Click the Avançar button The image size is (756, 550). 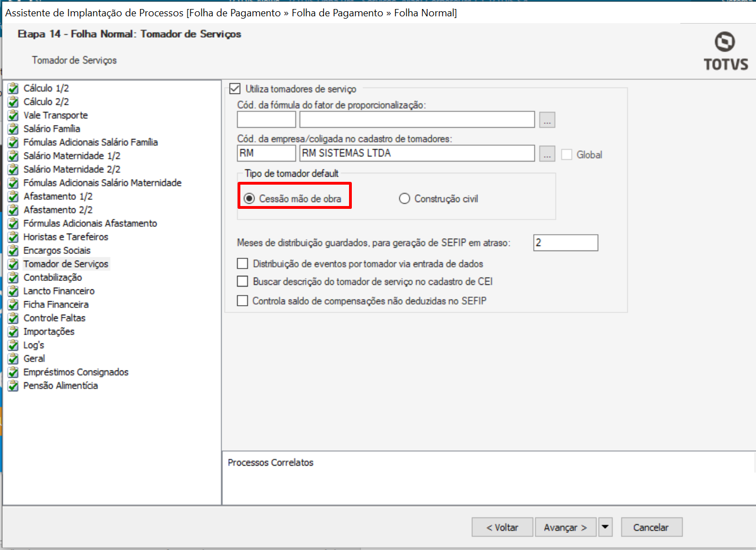click(x=565, y=527)
